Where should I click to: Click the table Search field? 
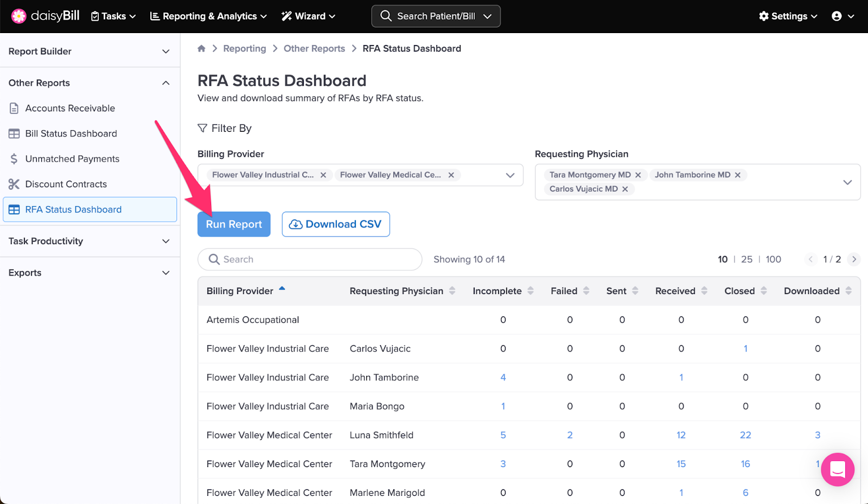pyautogui.click(x=310, y=259)
